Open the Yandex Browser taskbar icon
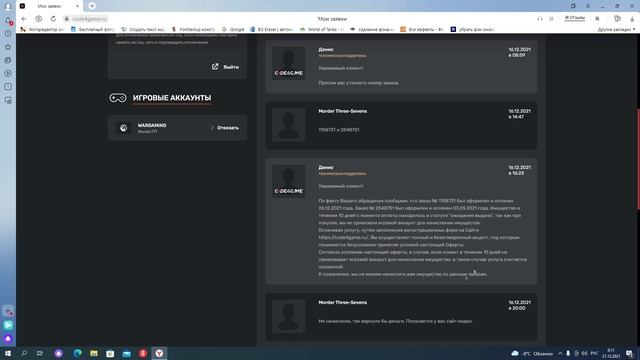The width and height of the screenshot is (640, 360). (x=159, y=353)
